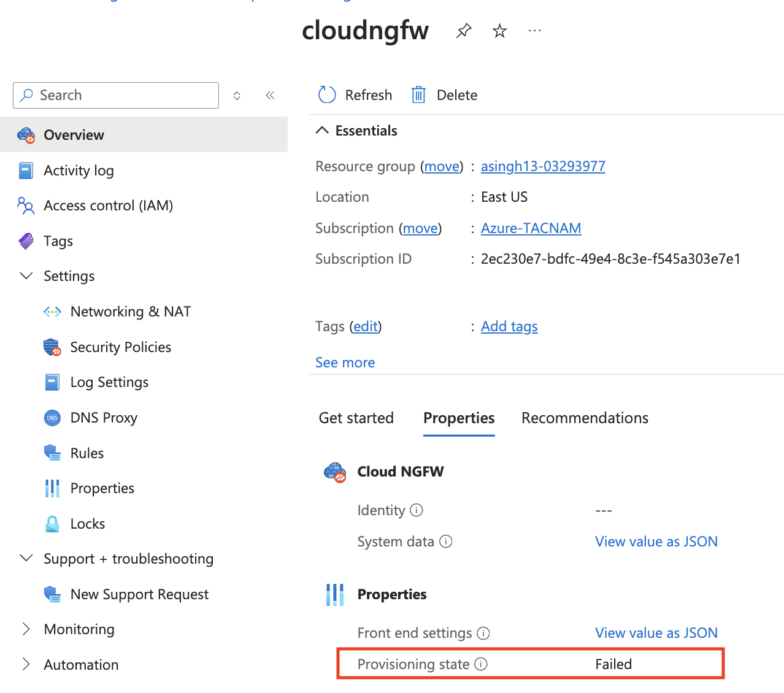Screen dimensions: 784x693
Task: Expand the Automation section
Action: (26, 665)
